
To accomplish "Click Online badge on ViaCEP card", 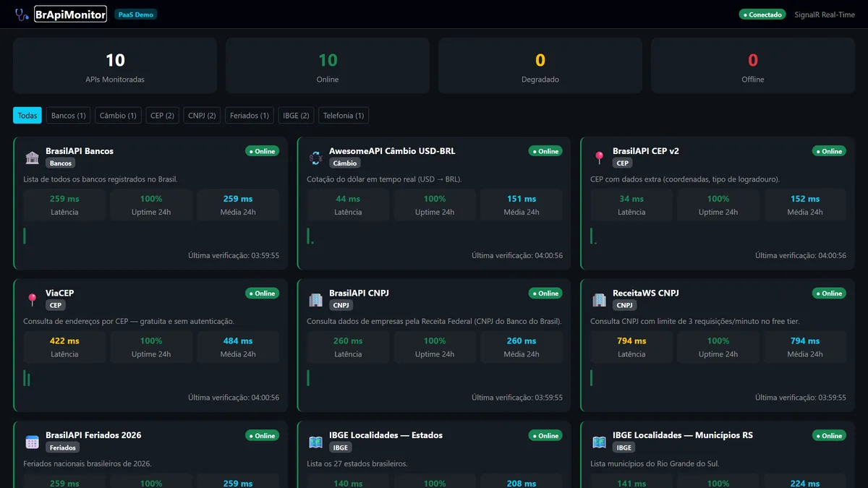I will (262, 294).
